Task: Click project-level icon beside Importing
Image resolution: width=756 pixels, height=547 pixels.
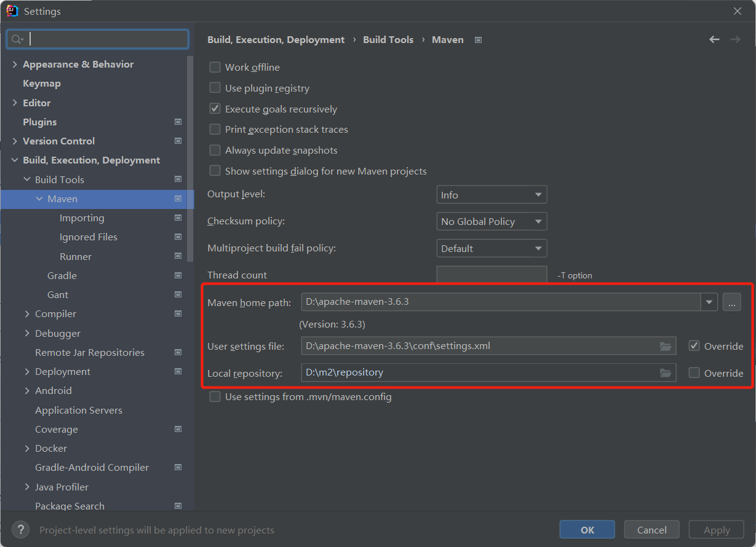Action: point(178,218)
